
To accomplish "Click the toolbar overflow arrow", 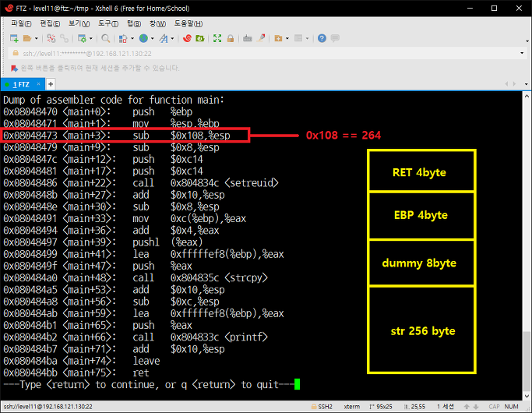I will [527, 41].
